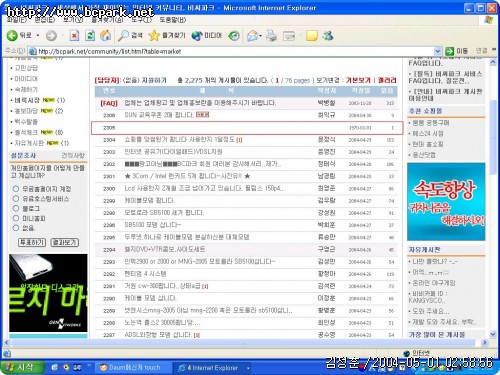The height and width of the screenshot is (375, 500).
Task: Click the Internet zone globe in status bar
Action: [406, 353]
